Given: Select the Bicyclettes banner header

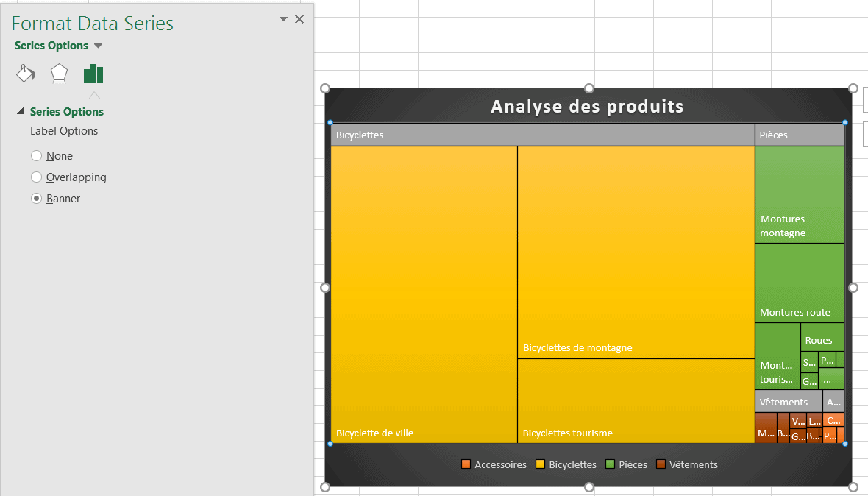Looking at the screenshot, I should [x=542, y=135].
